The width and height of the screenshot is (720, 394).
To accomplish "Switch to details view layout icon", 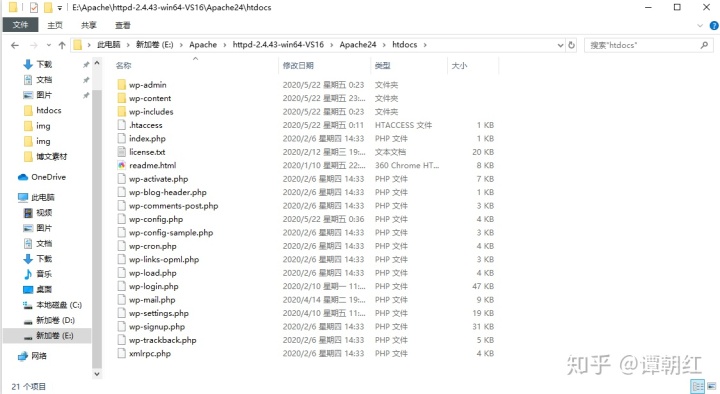I will click(698, 386).
